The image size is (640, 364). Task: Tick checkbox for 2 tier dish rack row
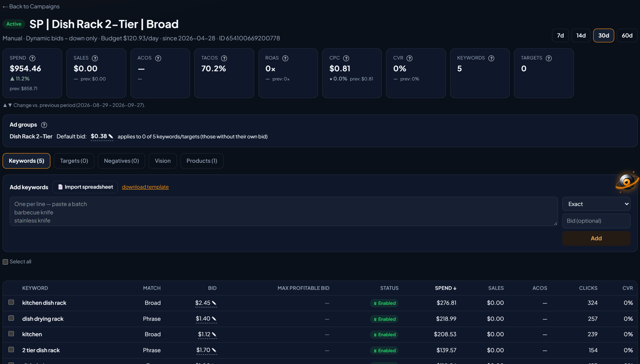pyautogui.click(x=11, y=350)
